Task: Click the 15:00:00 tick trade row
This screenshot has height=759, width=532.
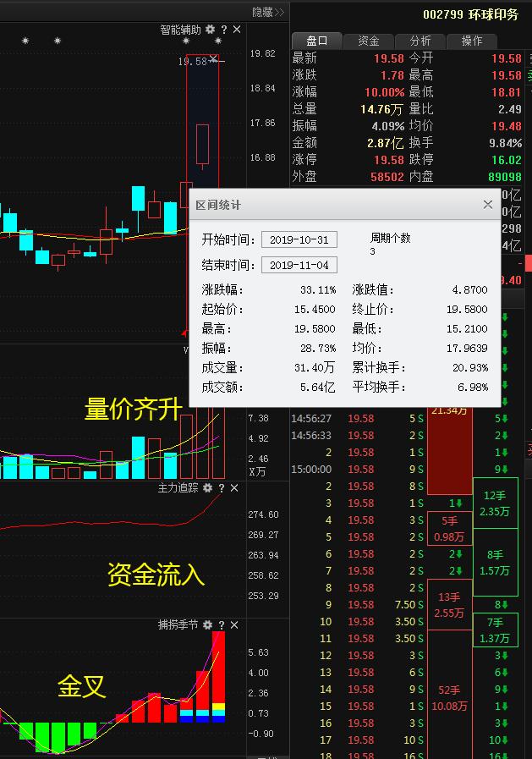Action: [x=358, y=470]
